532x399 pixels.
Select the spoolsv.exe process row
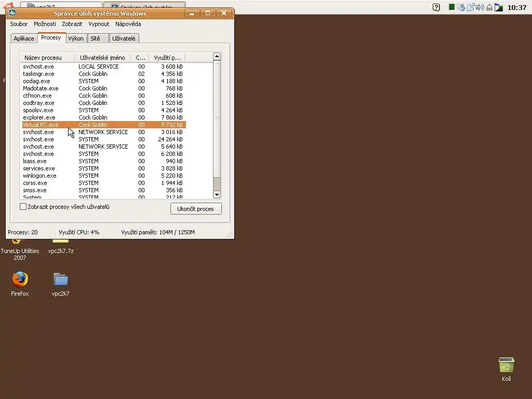pos(104,110)
